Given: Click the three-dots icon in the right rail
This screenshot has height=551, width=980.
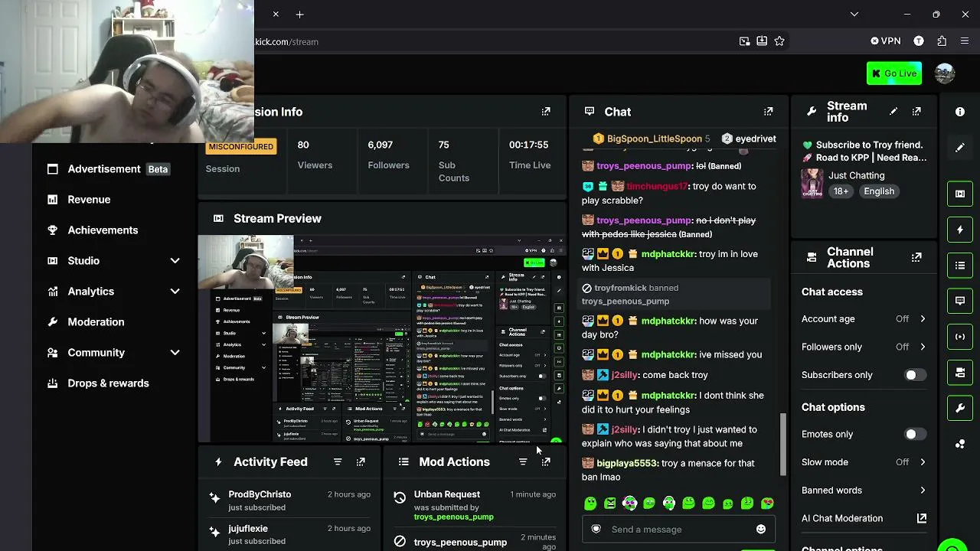Looking at the screenshot, I should click(960, 444).
